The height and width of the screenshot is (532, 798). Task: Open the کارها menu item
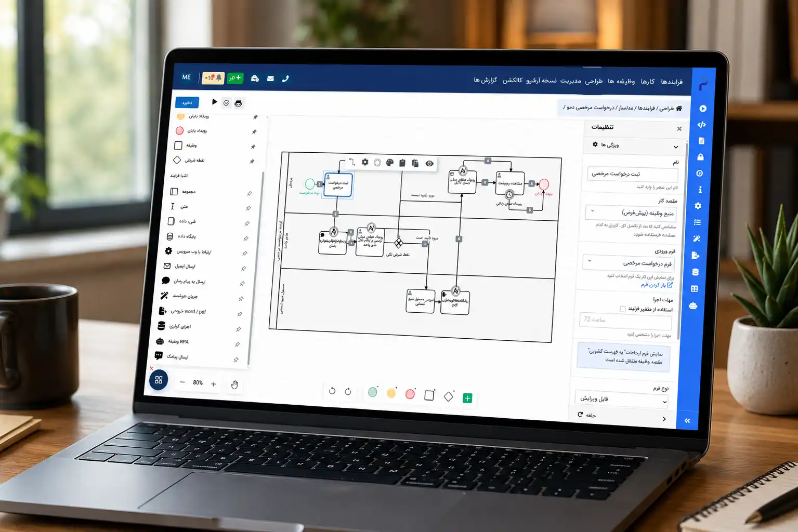(x=647, y=82)
